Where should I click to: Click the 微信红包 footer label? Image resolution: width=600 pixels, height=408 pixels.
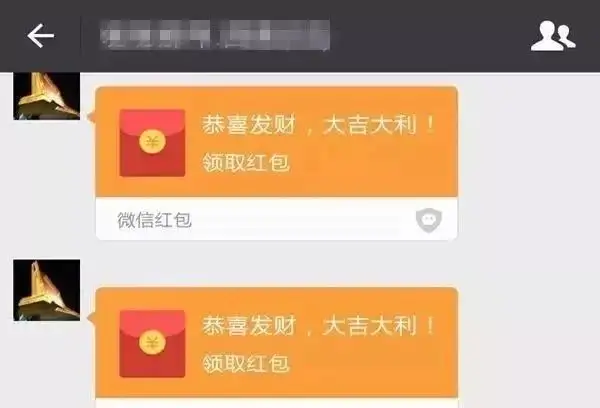pos(154,220)
